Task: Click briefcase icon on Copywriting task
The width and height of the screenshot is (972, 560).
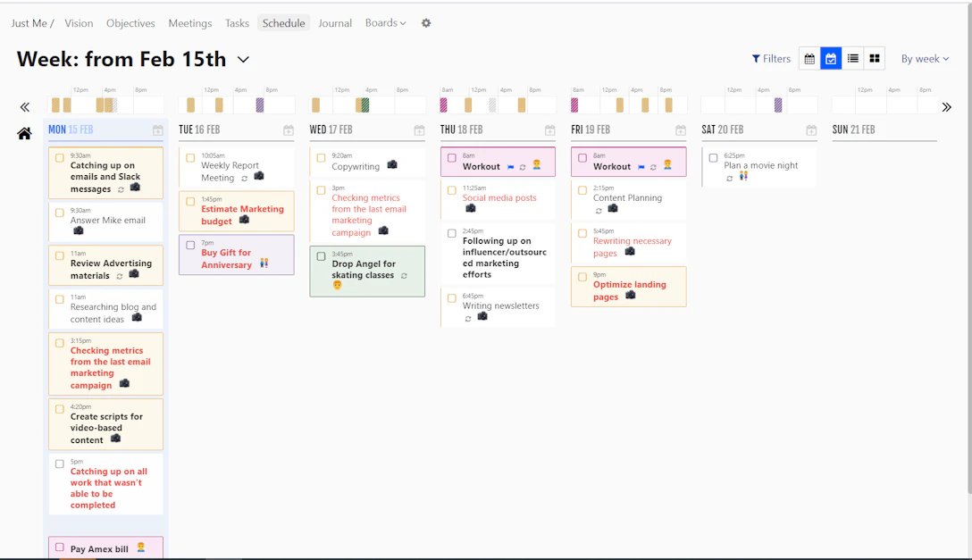Action: click(392, 164)
